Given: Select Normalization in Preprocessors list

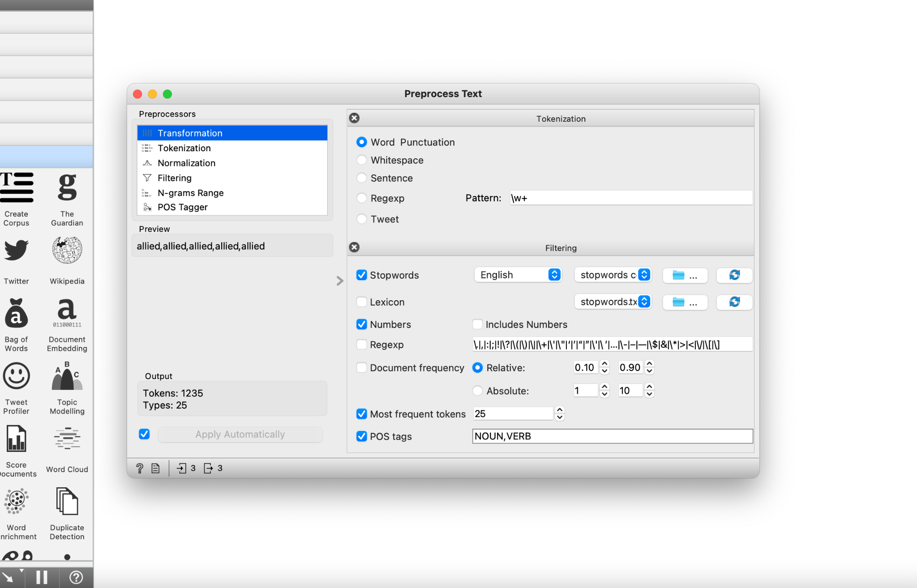Looking at the screenshot, I should click(x=232, y=163).
